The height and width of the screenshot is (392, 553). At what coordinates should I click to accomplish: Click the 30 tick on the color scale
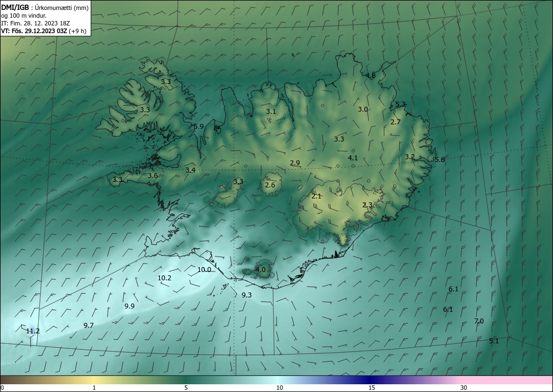point(464,388)
